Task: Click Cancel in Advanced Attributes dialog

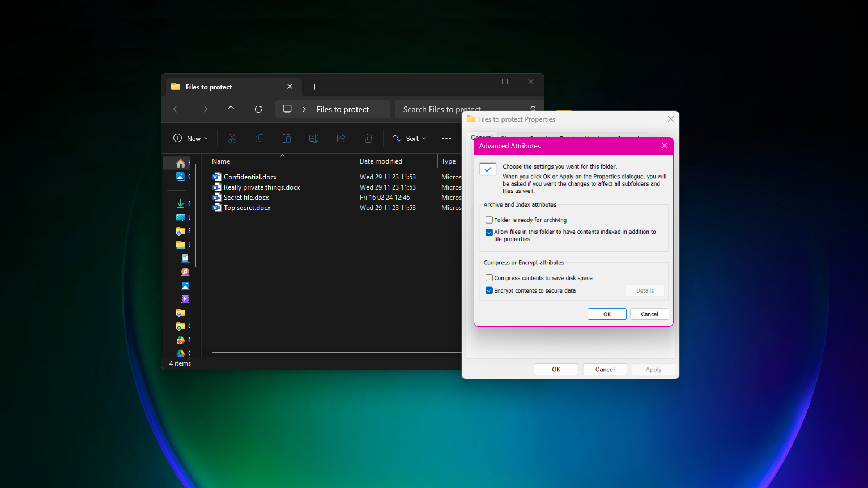Action: point(649,314)
